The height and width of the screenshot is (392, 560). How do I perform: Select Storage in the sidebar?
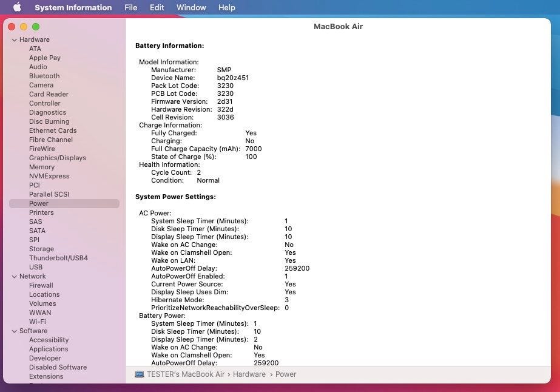tap(41, 249)
